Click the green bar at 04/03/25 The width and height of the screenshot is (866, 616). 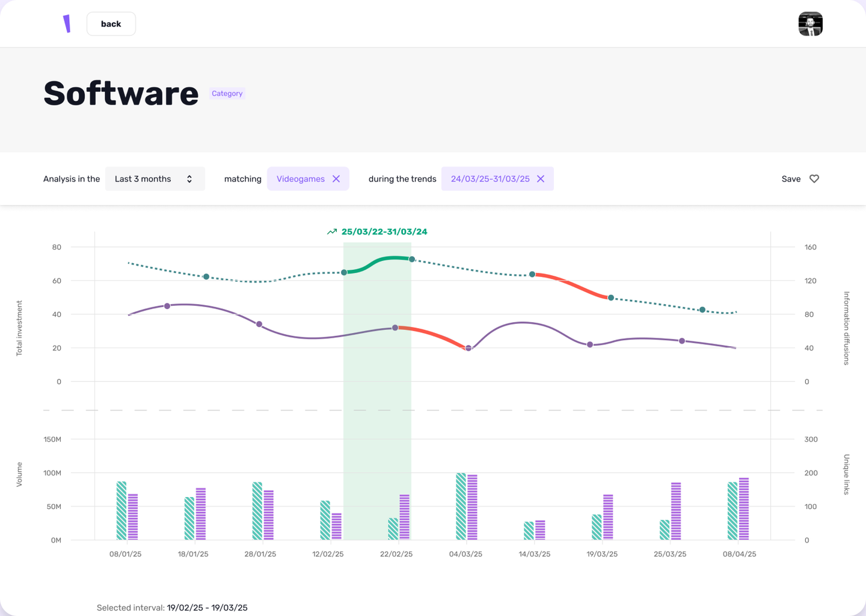[x=461, y=507]
